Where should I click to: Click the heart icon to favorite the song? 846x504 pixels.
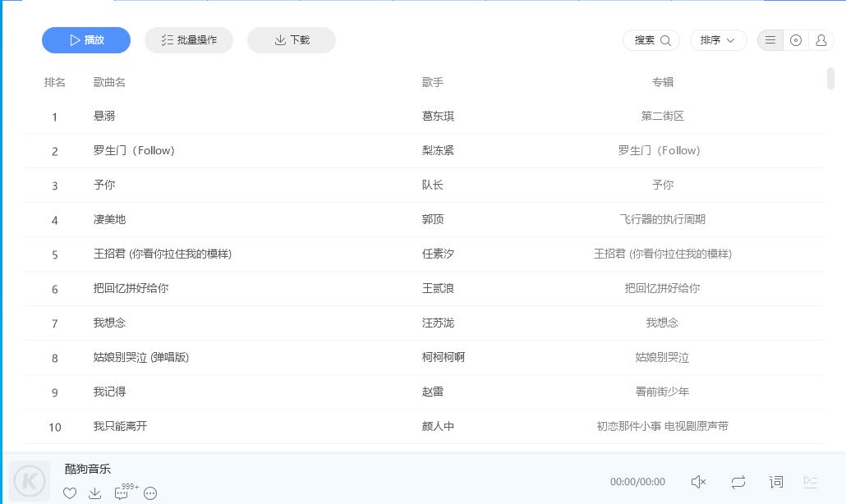click(x=70, y=493)
